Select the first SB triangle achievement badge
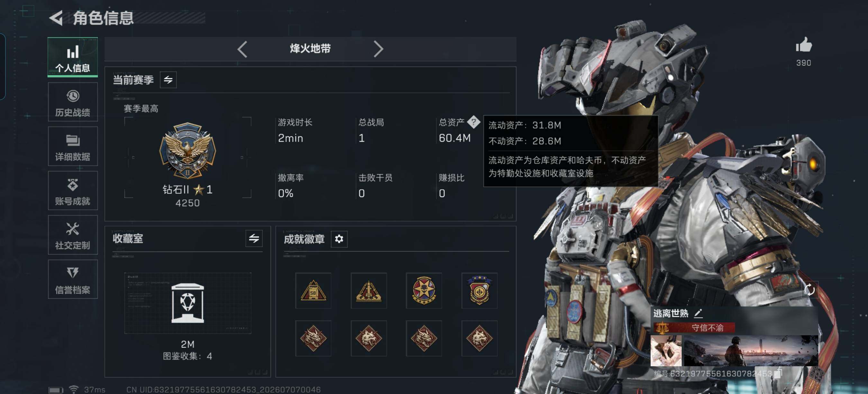868x394 pixels. click(313, 291)
